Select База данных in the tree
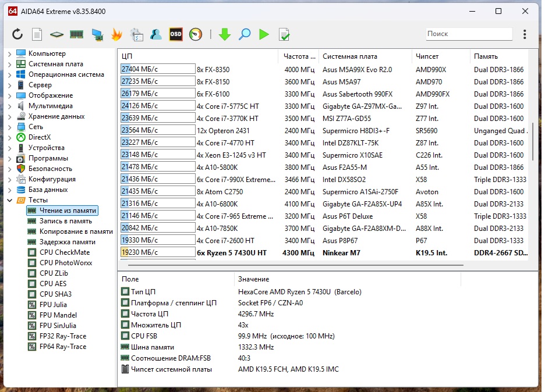 point(48,190)
